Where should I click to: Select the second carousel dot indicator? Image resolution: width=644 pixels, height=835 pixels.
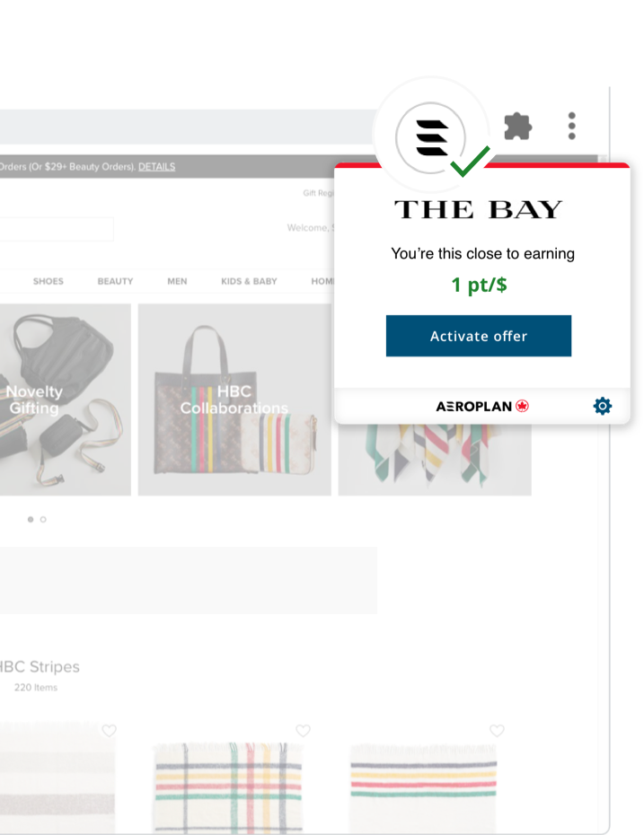point(43,519)
